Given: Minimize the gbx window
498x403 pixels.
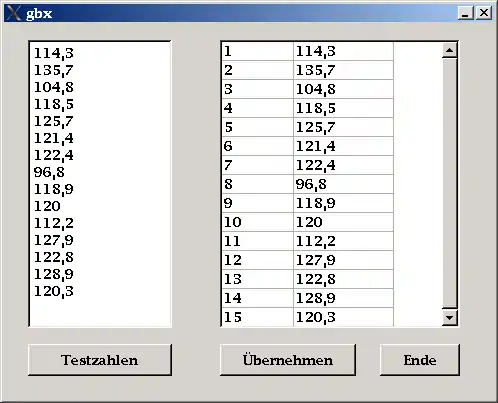Looking at the screenshot, I should click(x=465, y=13).
